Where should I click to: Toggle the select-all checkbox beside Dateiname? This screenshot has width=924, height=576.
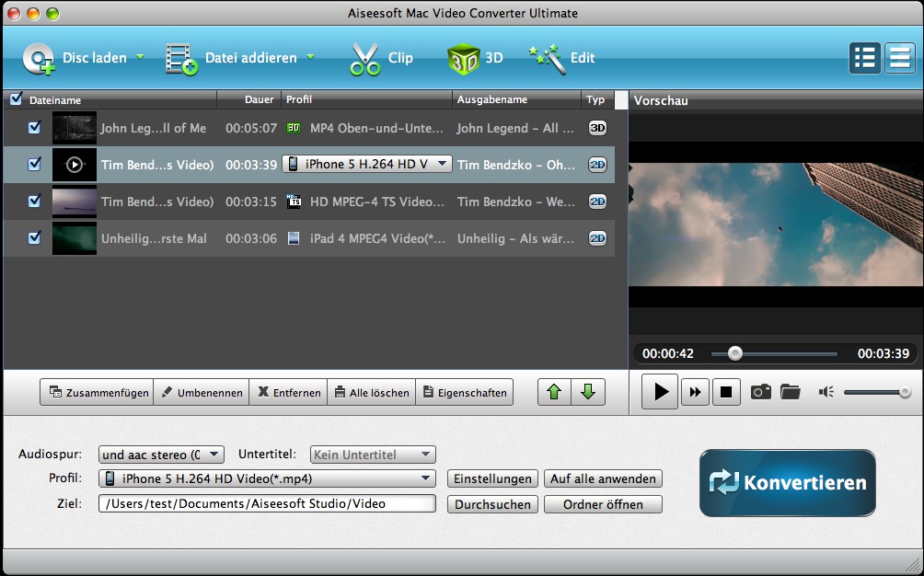(16, 98)
